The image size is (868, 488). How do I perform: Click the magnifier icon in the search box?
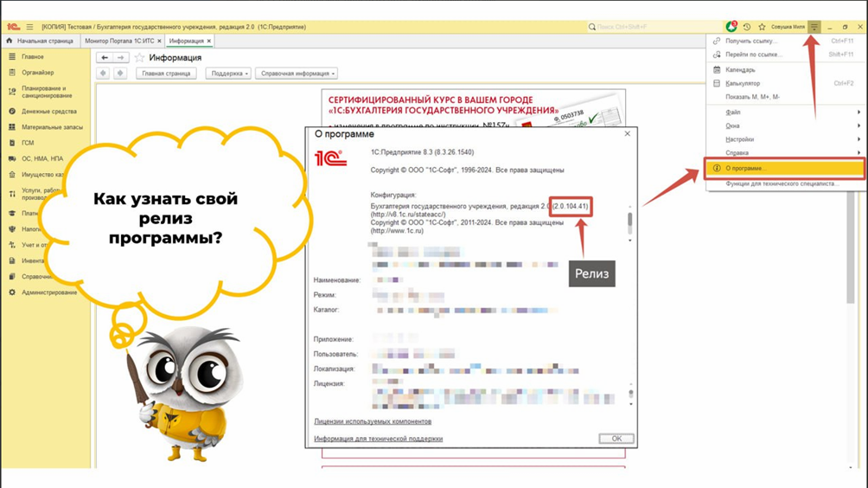[591, 27]
